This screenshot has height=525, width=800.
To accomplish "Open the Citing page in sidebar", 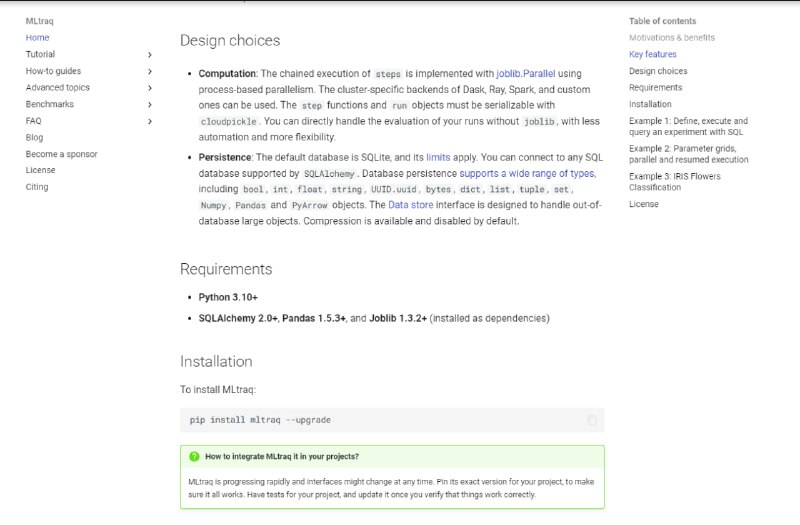I will point(37,187).
